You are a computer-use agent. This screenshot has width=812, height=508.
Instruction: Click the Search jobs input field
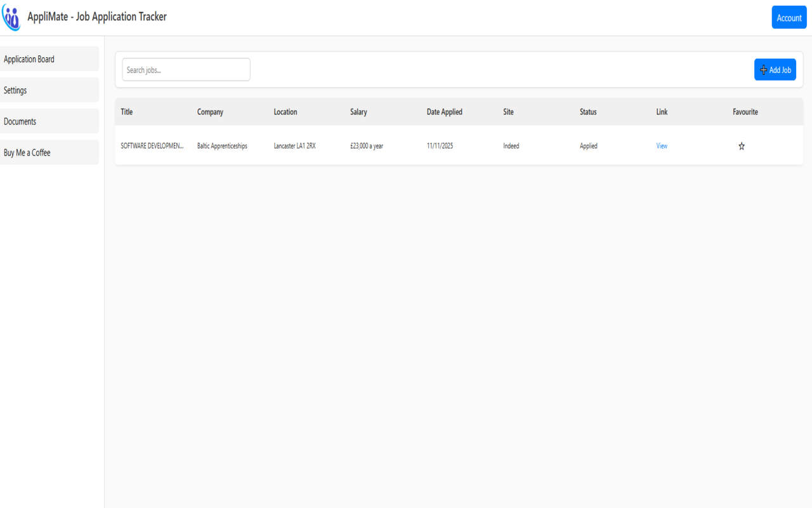pyautogui.click(x=185, y=69)
